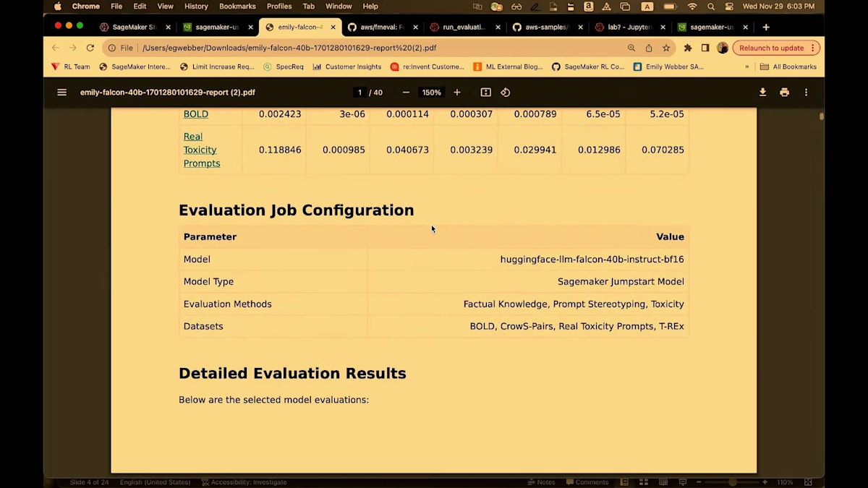The width and height of the screenshot is (868, 488).
Task: Click the PDF vertical scrollbar thumb
Action: point(821,116)
